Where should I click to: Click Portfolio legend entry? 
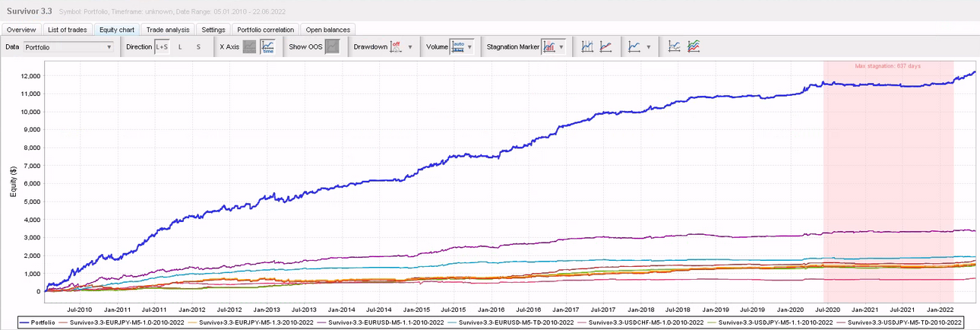pyautogui.click(x=36, y=324)
